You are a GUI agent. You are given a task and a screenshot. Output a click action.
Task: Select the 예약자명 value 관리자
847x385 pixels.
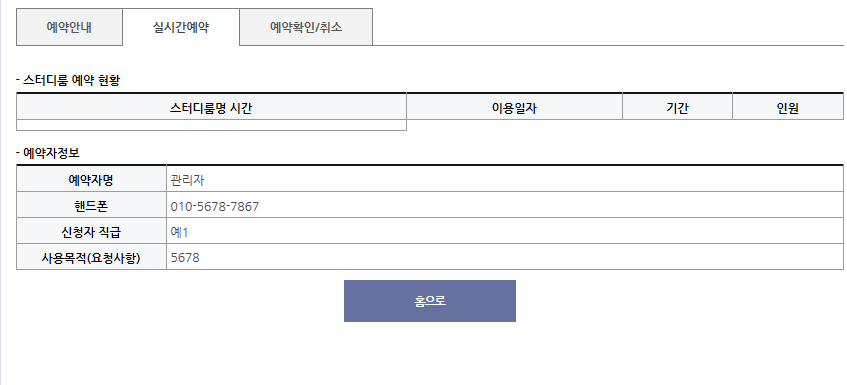[x=187, y=180]
